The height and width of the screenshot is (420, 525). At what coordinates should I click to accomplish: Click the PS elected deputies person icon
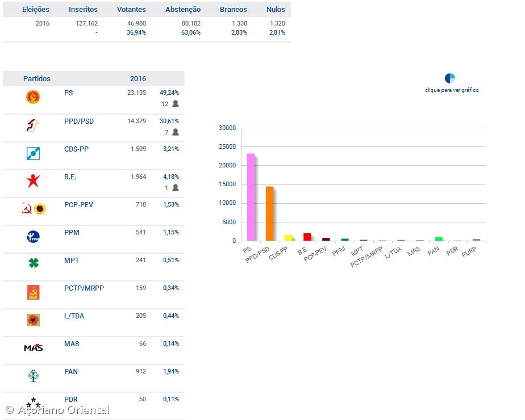tap(176, 104)
